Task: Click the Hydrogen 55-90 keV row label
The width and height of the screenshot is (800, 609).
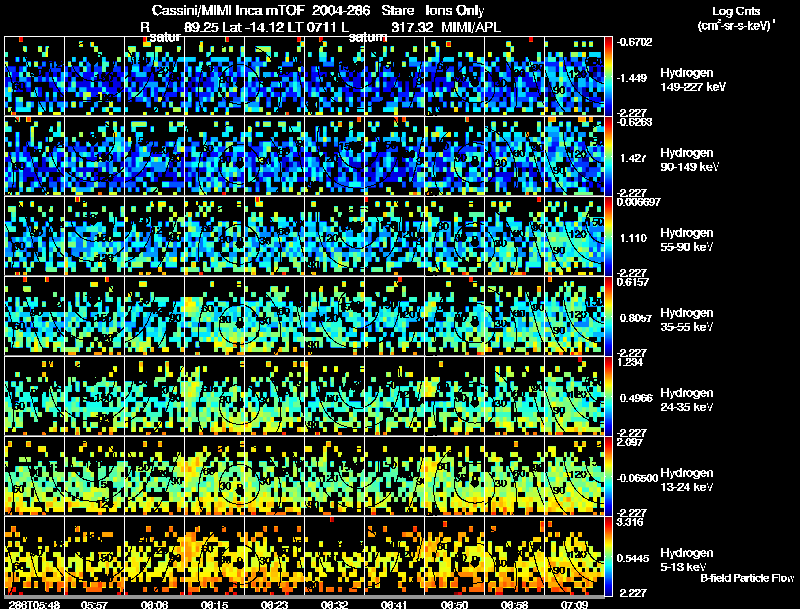Action: [x=687, y=240]
